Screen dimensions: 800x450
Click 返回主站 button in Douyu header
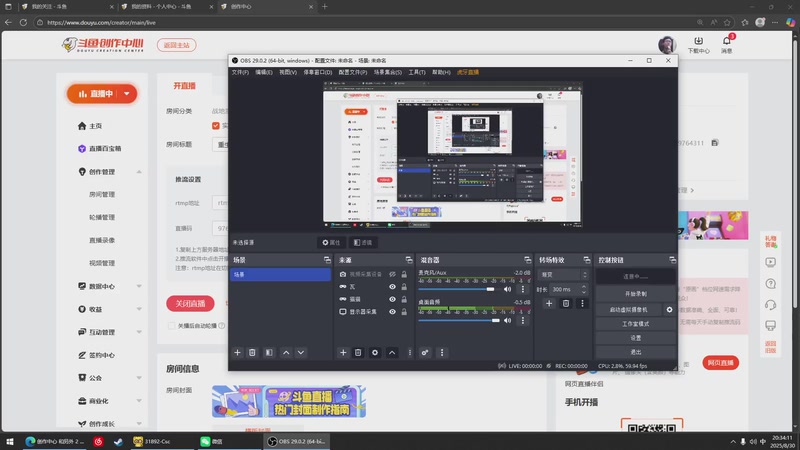(177, 45)
